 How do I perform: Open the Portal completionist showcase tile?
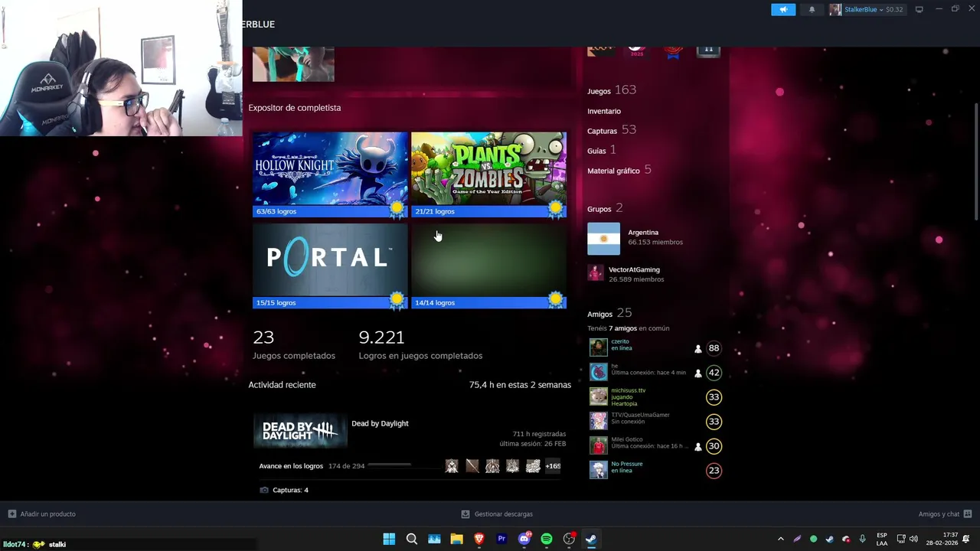point(330,266)
